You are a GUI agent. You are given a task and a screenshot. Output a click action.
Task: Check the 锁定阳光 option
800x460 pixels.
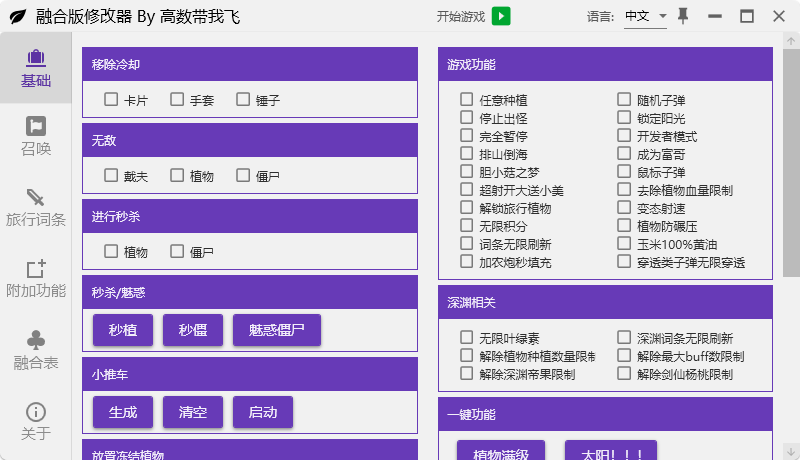point(624,117)
